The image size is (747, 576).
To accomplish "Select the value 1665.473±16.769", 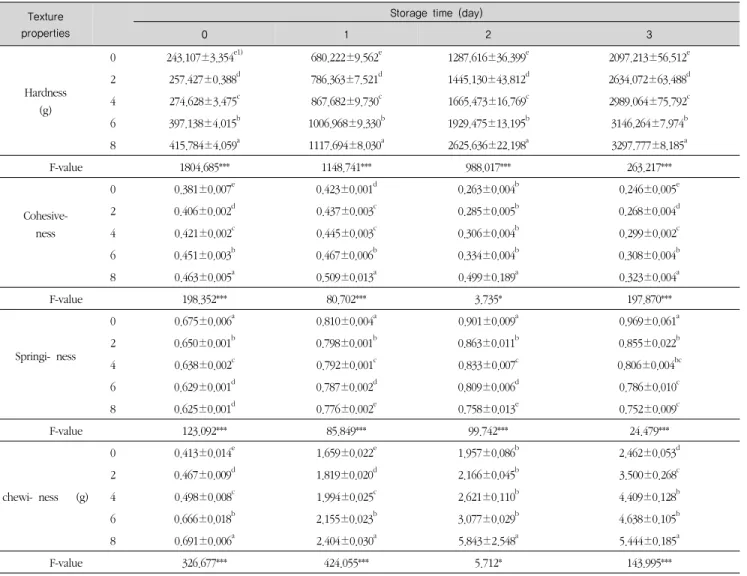I will click(x=488, y=101).
